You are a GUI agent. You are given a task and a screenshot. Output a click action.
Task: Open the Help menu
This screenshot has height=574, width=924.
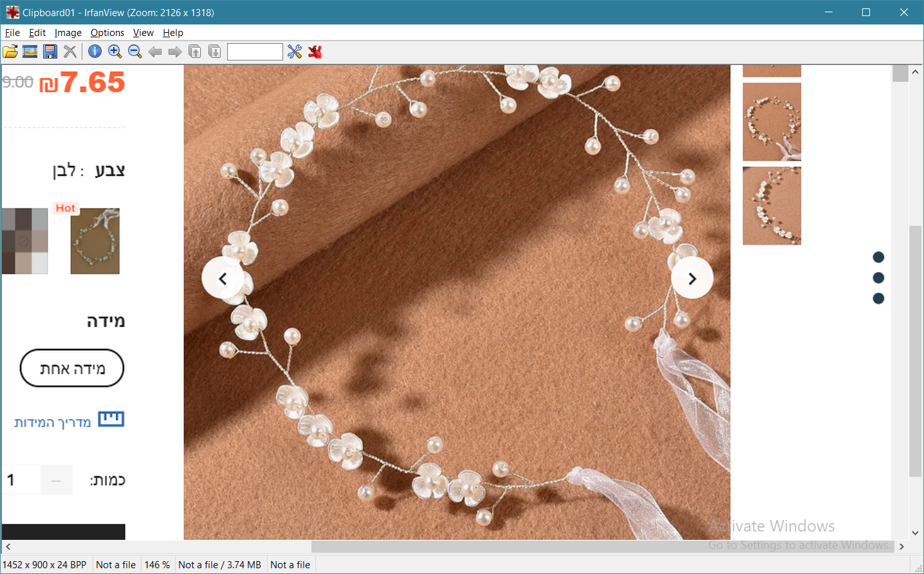click(x=173, y=33)
